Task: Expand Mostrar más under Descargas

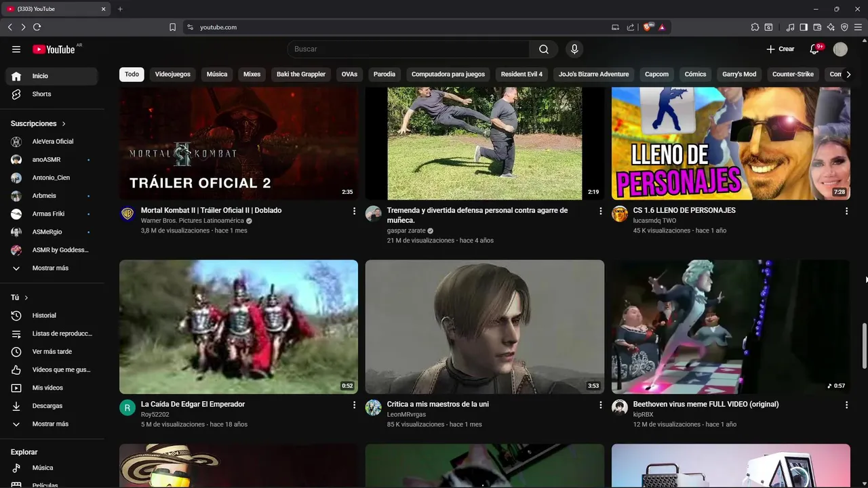Action: click(52, 424)
